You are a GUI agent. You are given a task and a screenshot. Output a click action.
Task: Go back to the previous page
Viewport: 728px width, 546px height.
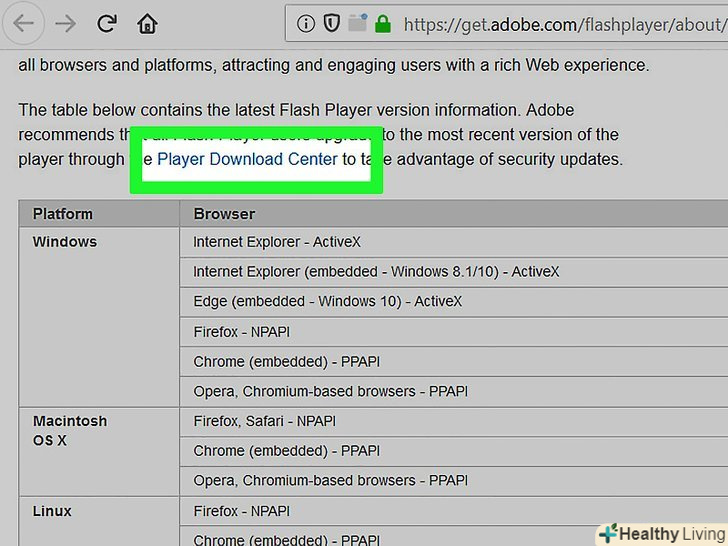(23, 23)
